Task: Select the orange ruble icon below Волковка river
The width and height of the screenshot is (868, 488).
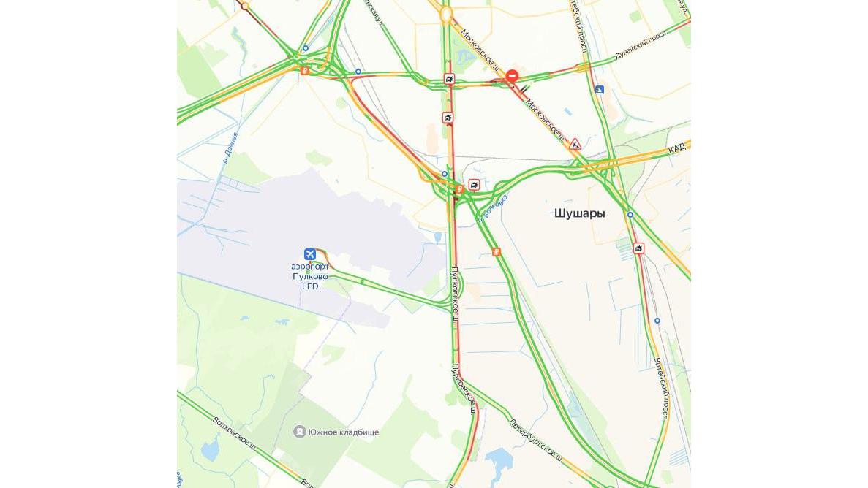Action: pyautogui.click(x=496, y=252)
